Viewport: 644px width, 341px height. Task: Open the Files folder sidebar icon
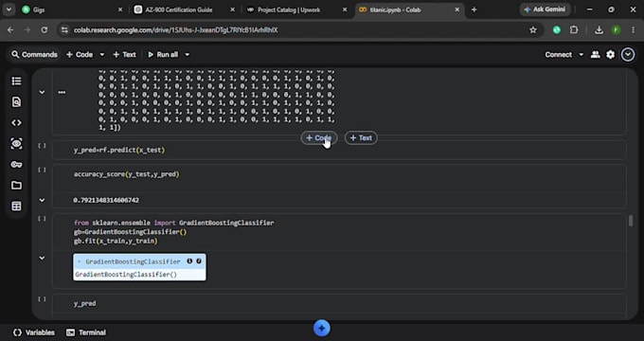(x=16, y=186)
